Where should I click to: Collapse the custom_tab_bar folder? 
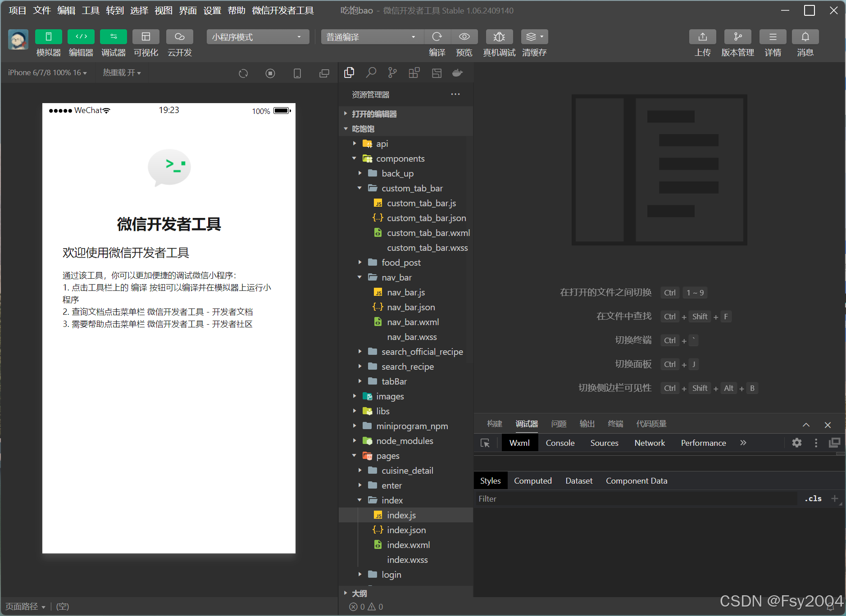pyautogui.click(x=359, y=188)
